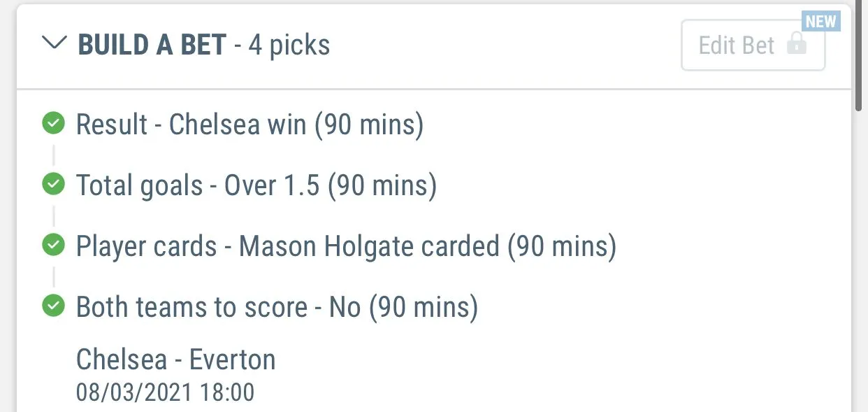This screenshot has height=412, width=868.
Task: Click the lock icon in Edit Bet
Action: tap(796, 45)
